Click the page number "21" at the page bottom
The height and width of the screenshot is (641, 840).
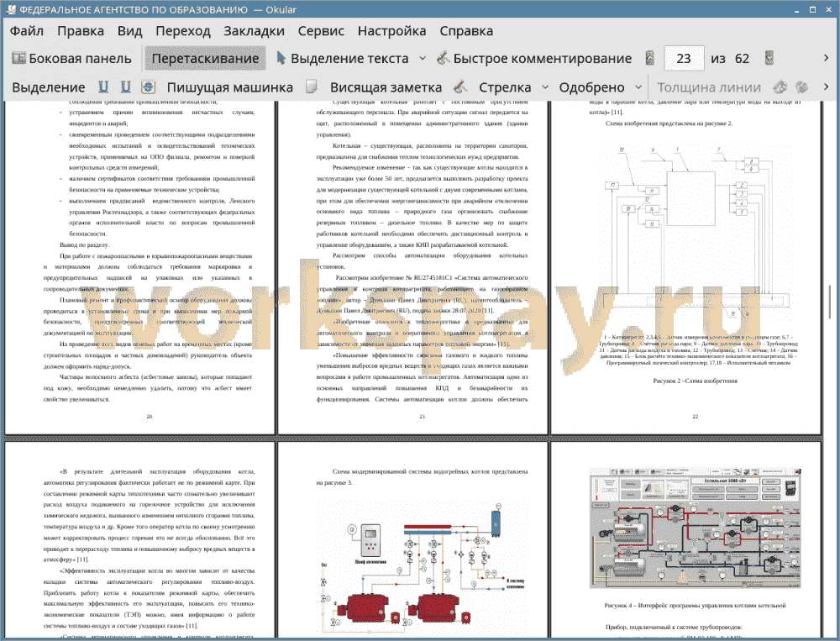(x=423, y=417)
